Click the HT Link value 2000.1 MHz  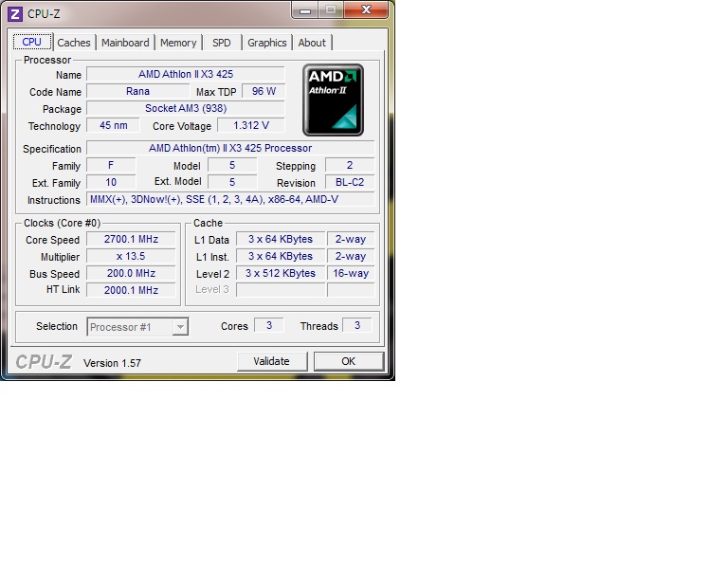coord(131,290)
